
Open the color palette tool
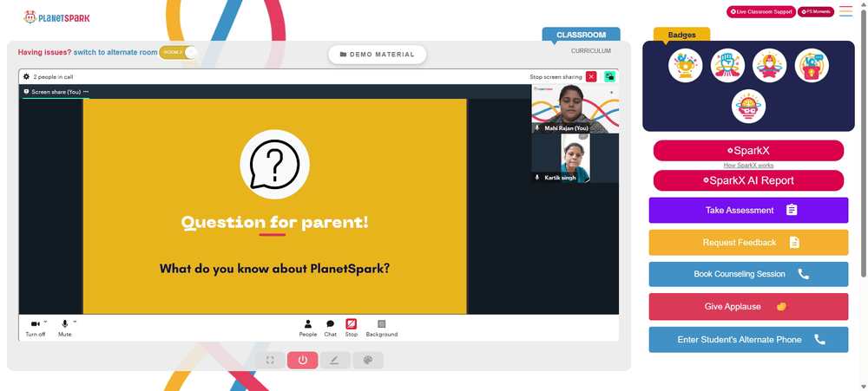tap(367, 360)
